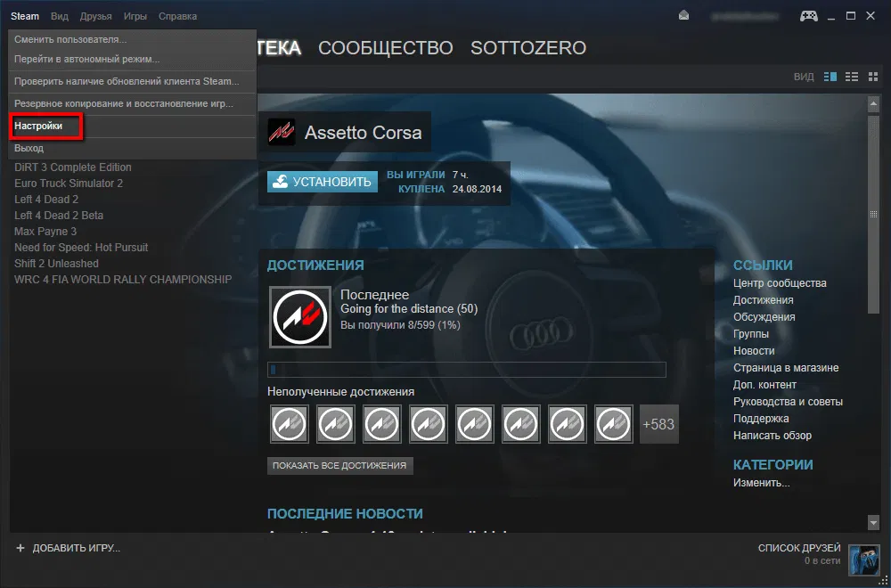This screenshot has width=891, height=588.
Task: Show remaining achievements with +583 button
Action: [659, 424]
